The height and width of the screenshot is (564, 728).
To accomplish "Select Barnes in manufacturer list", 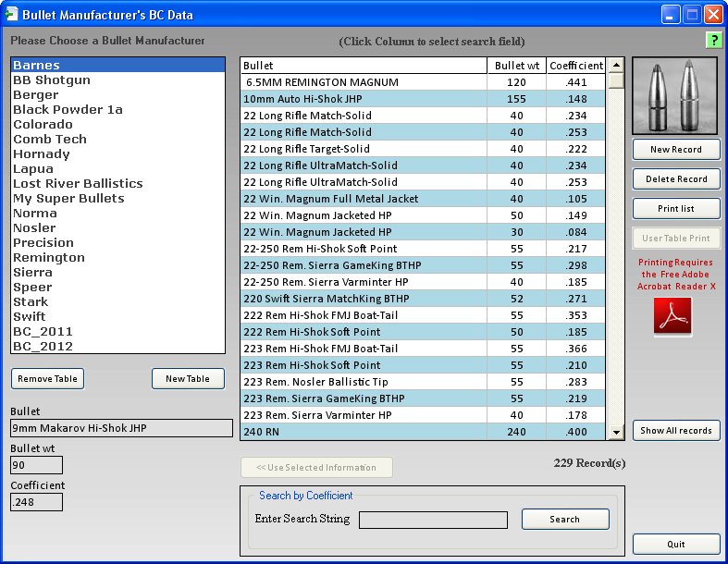I will 117,65.
